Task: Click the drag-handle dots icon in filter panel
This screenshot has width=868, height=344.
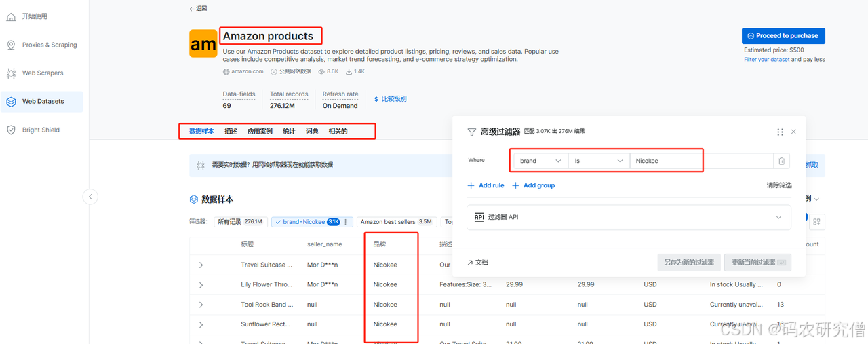Action: (781, 132)
